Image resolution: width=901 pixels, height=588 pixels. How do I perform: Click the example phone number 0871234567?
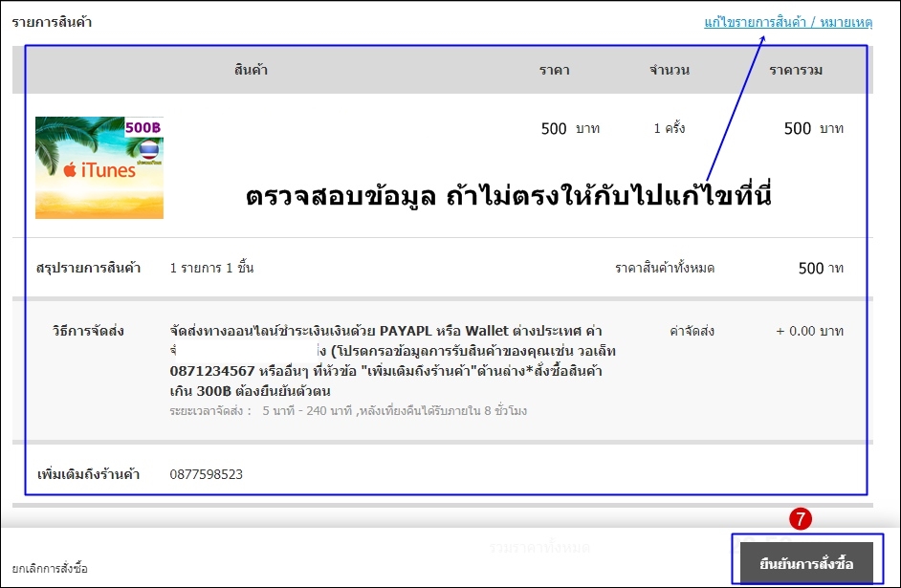(x=211, y=370)
